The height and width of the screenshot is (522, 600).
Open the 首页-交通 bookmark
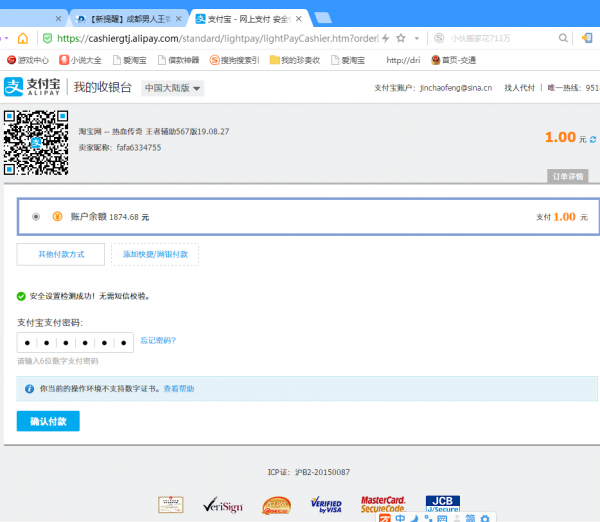[x=453, y=60]
